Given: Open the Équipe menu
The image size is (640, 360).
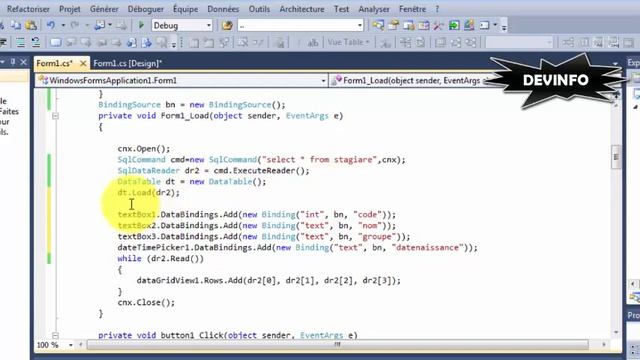Looking at the screenshot, I should tap(185, 9).
